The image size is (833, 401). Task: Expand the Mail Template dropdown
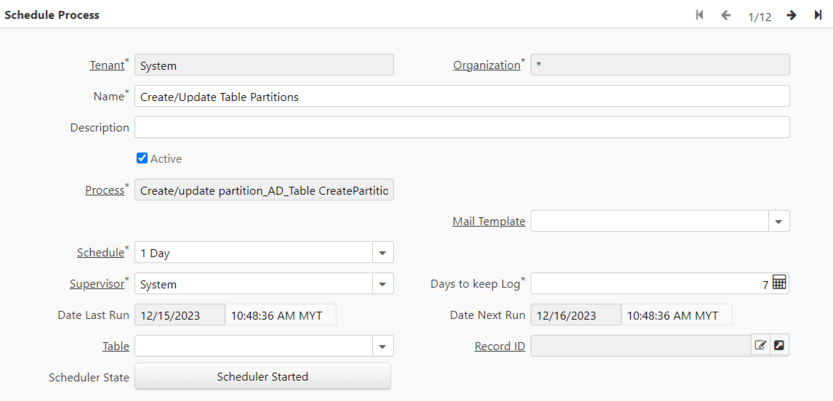click(778, 221)
